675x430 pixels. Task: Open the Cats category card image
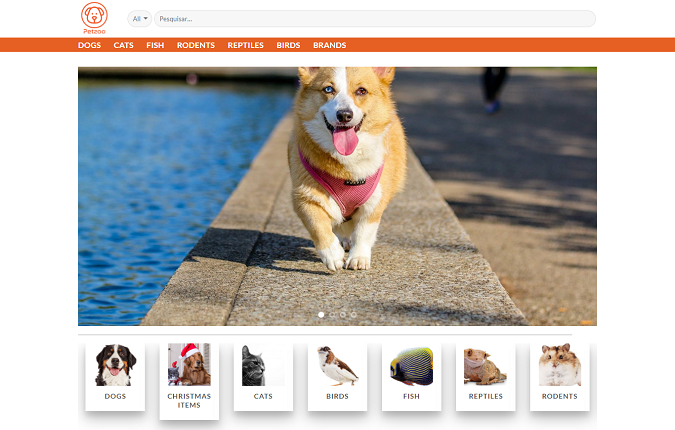[262, 366]
